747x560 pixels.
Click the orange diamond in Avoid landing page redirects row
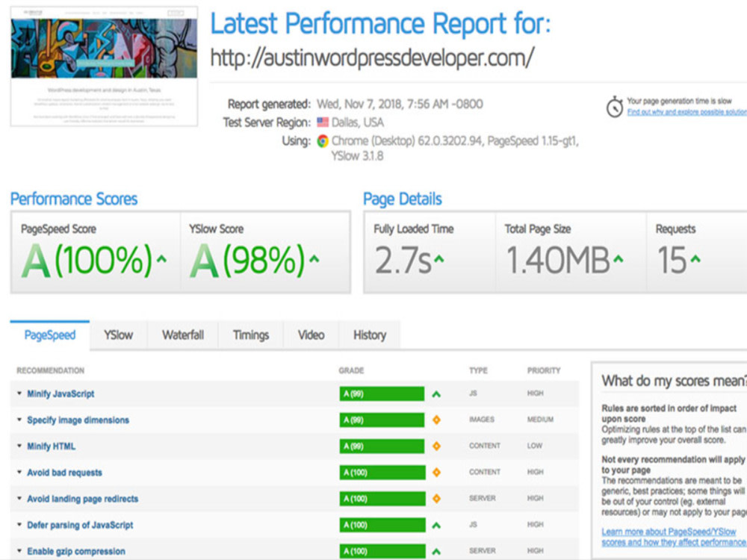tap(436, 499)
